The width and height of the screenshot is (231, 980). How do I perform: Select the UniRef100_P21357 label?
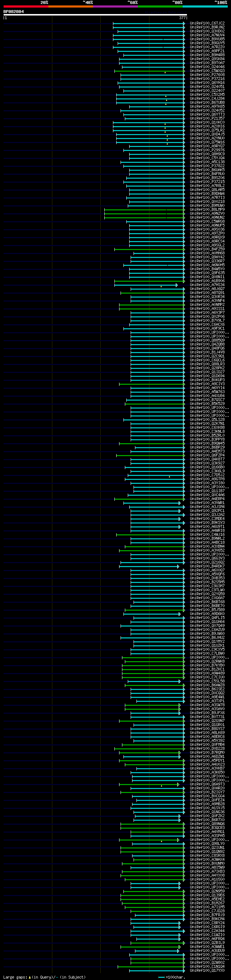tap(208, 118)
